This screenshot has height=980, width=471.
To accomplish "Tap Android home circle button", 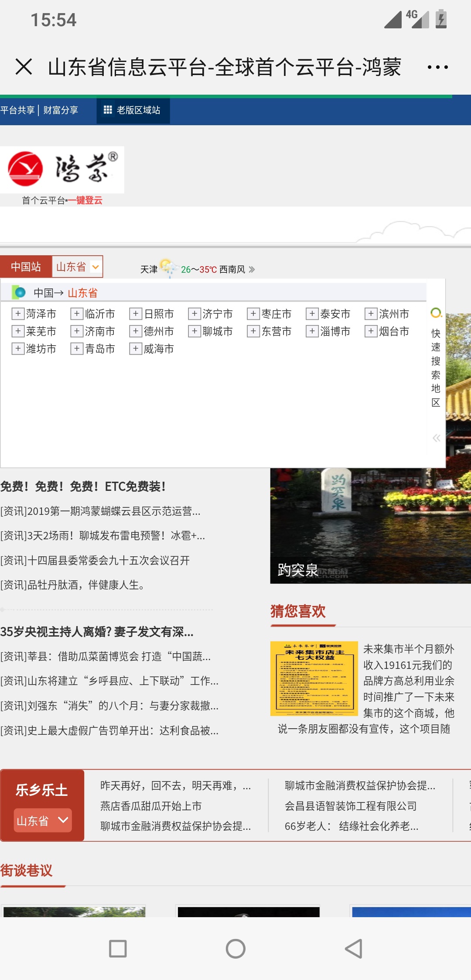I will [235, 949].
